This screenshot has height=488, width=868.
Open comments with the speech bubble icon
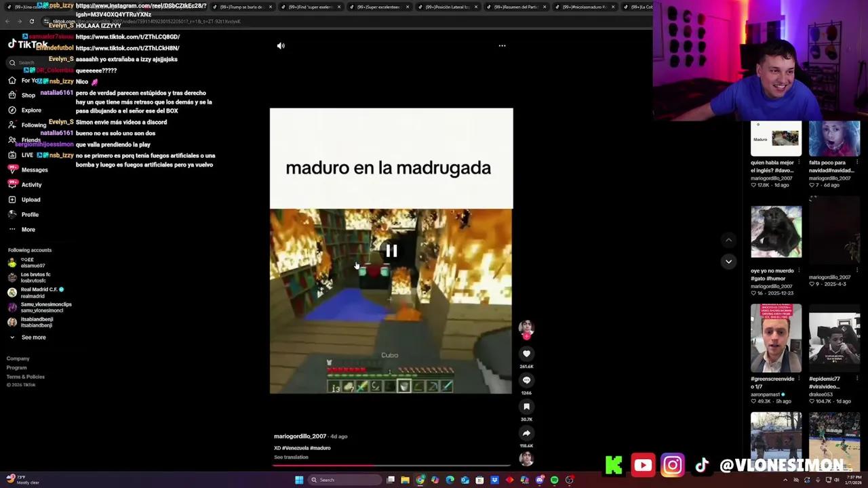coord(526,380)
